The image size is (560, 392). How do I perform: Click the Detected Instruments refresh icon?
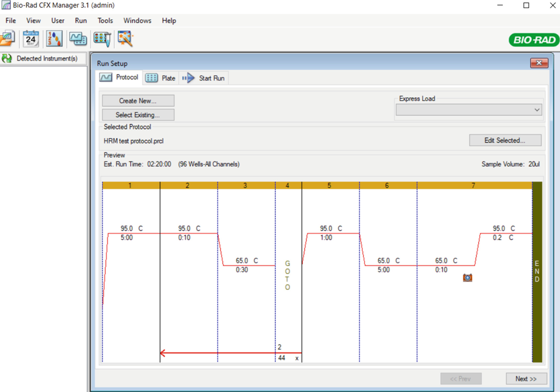[7, 58]
